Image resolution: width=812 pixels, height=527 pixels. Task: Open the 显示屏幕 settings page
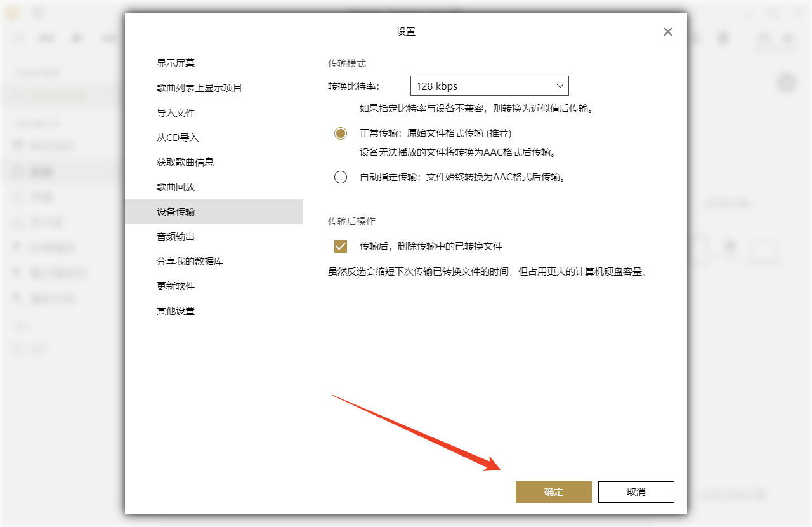tap(176, 63)
